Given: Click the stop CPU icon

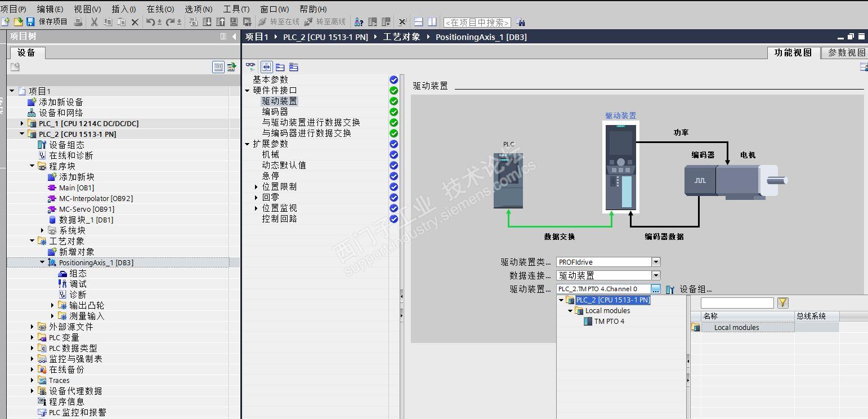Looking at the screenshot, I should coord(386,22).
